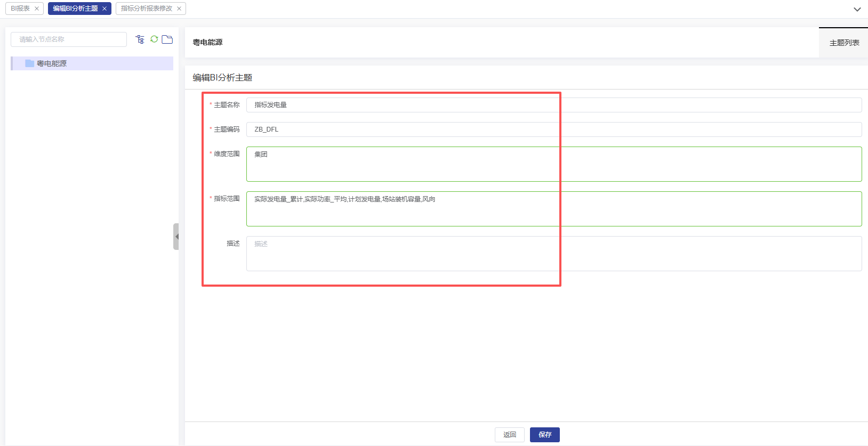Close the BI报表 tab
Viewport: 868px width, 446px height.
37,9
